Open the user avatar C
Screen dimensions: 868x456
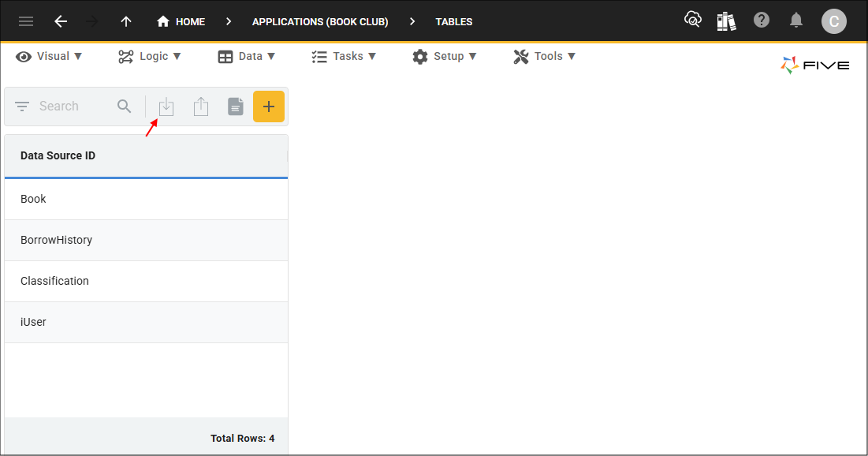click(833, 21)
